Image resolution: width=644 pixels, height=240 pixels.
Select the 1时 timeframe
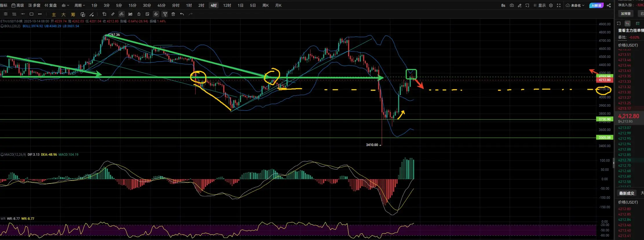point(189,5)
